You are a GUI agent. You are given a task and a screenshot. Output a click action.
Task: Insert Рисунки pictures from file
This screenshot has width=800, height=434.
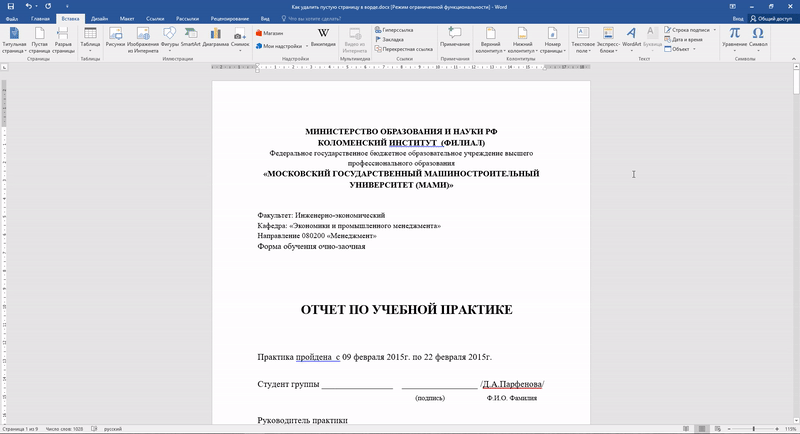(x=115, y=38)
